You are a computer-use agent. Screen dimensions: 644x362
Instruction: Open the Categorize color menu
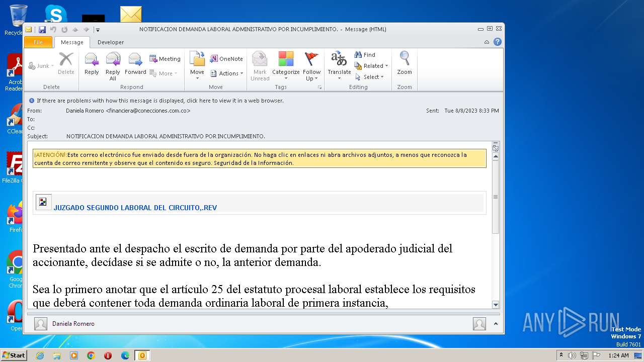coord(286,66)
